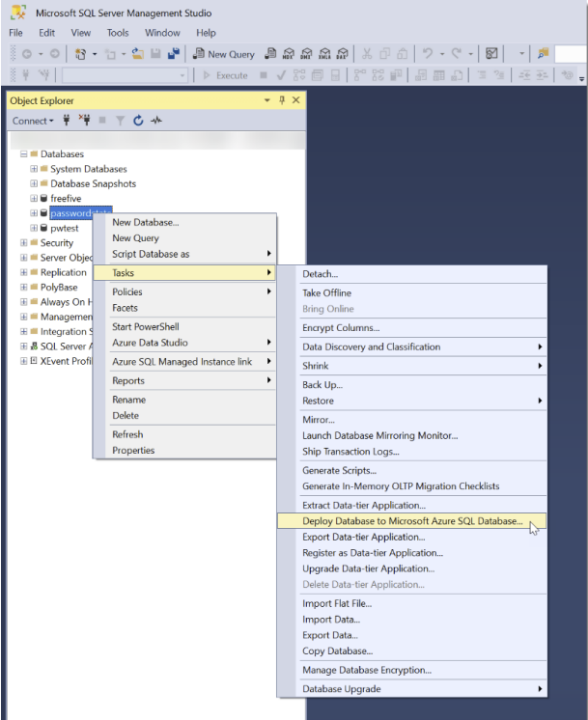Choose Script Database as submenu
588x720 pixels.
tap(184, 254)
